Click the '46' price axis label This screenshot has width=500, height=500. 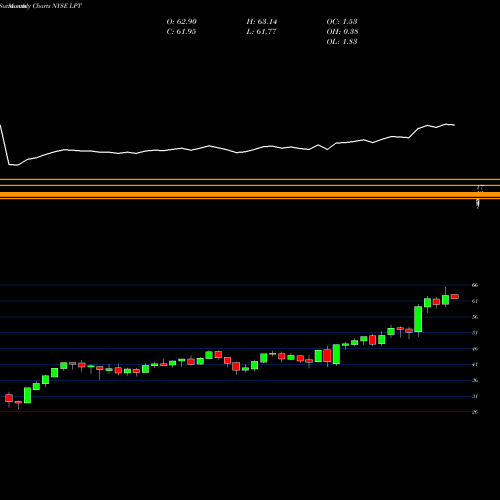(475, 349)
